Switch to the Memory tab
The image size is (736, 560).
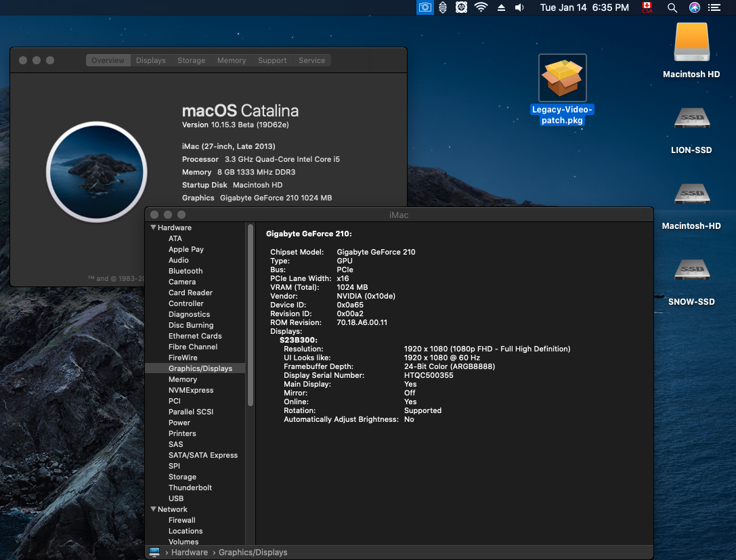tap(232, 60)
